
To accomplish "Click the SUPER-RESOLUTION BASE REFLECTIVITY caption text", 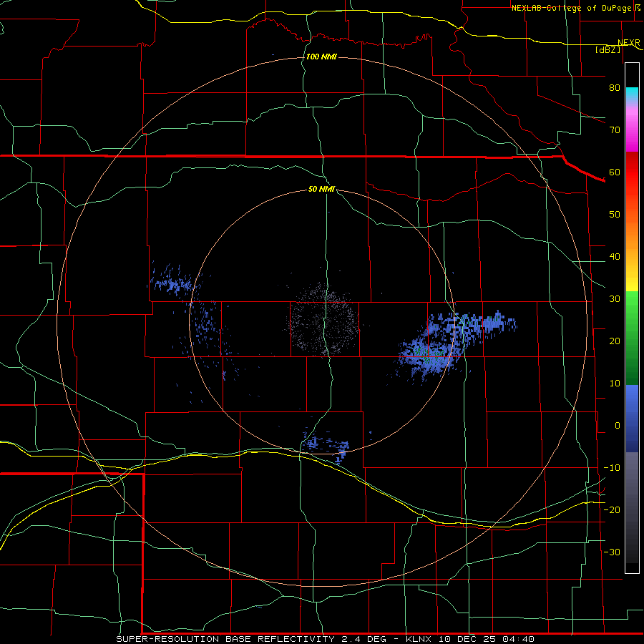I will (225, 639).
